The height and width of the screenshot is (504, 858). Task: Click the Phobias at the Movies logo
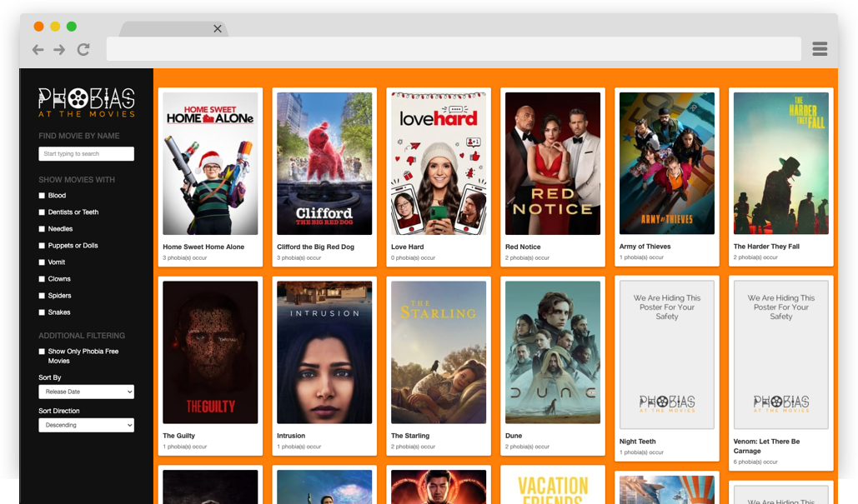pyautogui.click(x=87, y=102)
